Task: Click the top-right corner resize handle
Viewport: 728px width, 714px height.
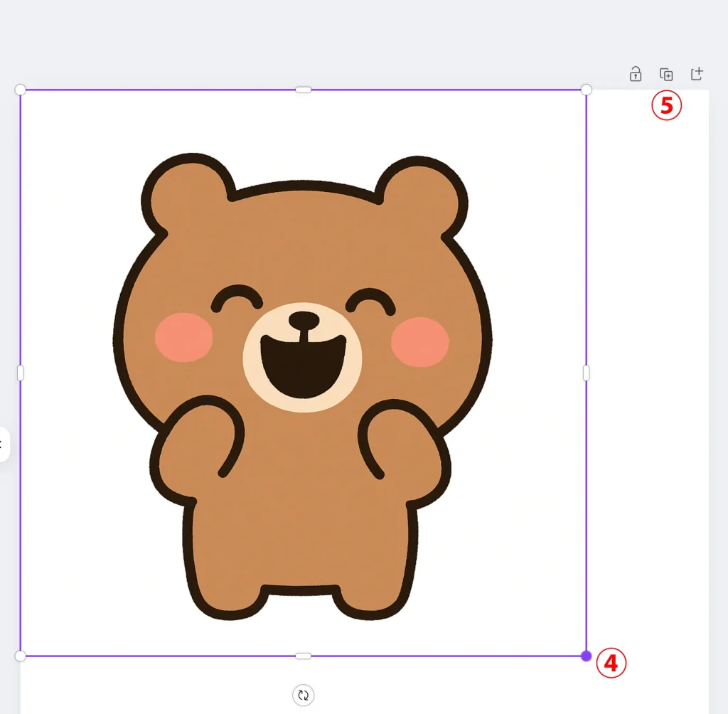Action: [x=586, y=90]
